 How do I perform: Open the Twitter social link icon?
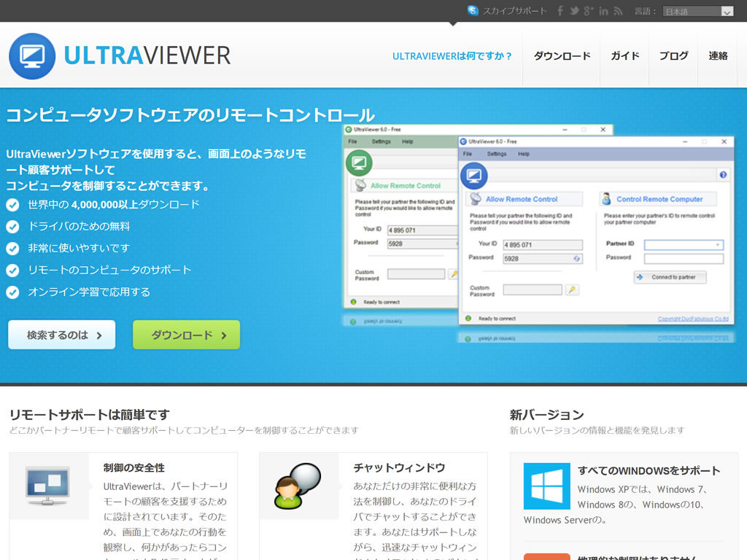tap(574, 11)
